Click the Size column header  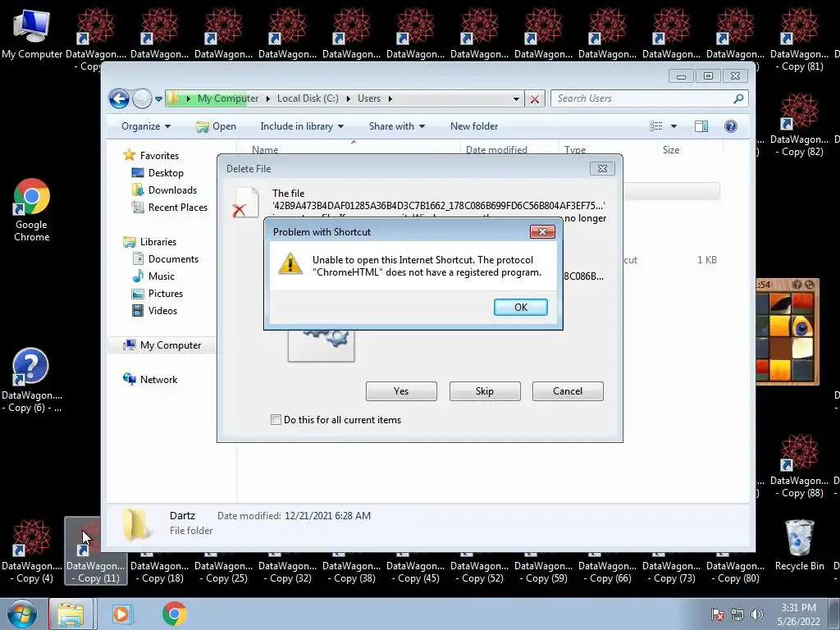coord(671,150)
